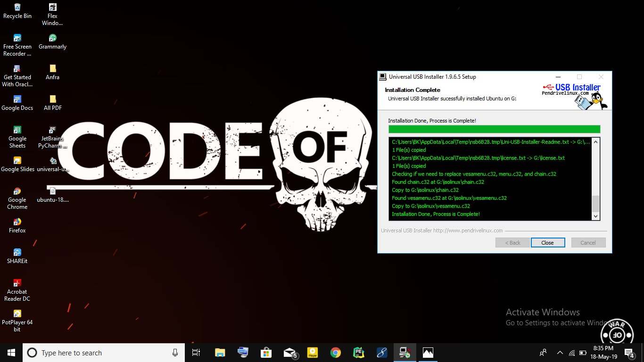Open Chrome from taskbar

[x=336, y=353]
